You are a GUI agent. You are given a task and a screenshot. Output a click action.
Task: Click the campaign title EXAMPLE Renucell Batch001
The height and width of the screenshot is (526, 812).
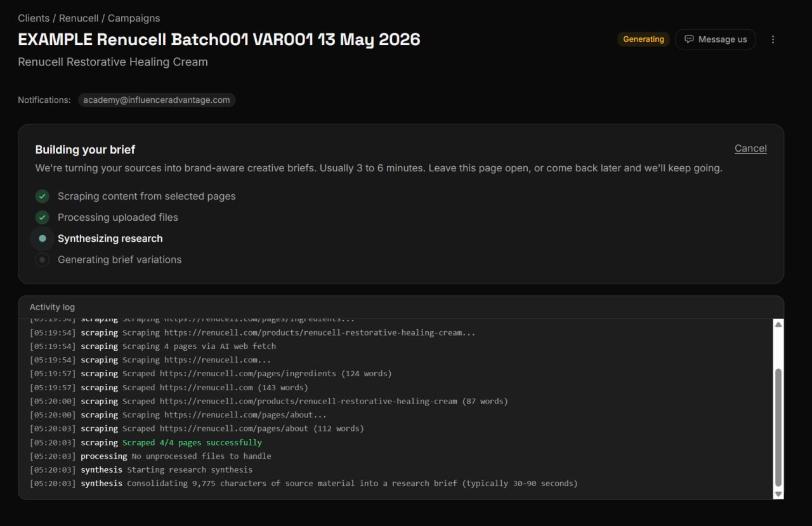point(219,39)
